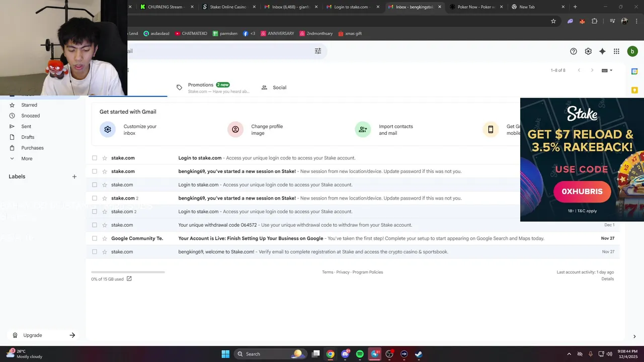This screenshot has height=362, width=644.
Task: Select checkbox for first 'Login to stake.com' email
Action: (x=95, y=158)
